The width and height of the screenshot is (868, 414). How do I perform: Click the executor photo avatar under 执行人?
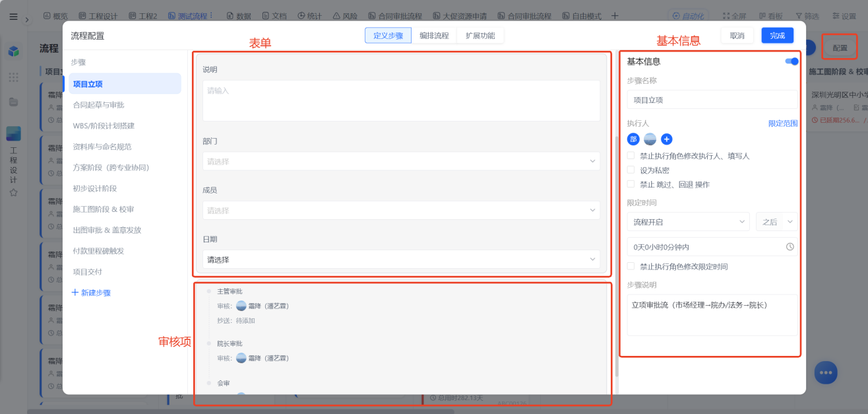(650, 139)
